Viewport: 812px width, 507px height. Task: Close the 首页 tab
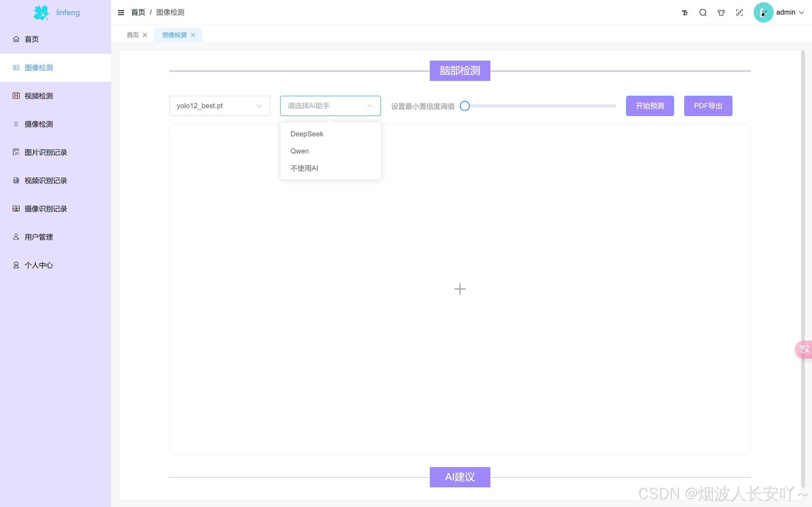145,35
